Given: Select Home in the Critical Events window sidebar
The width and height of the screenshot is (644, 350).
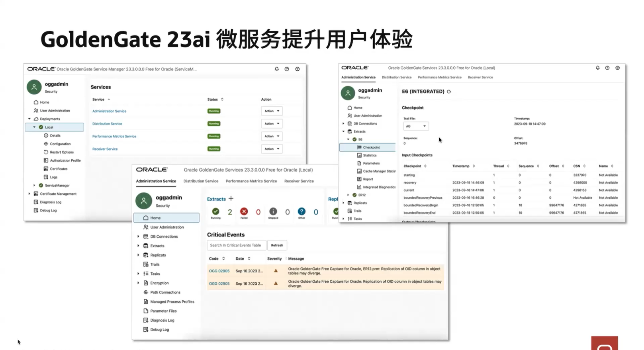Looking at the screenshot, I should [166, 218].
